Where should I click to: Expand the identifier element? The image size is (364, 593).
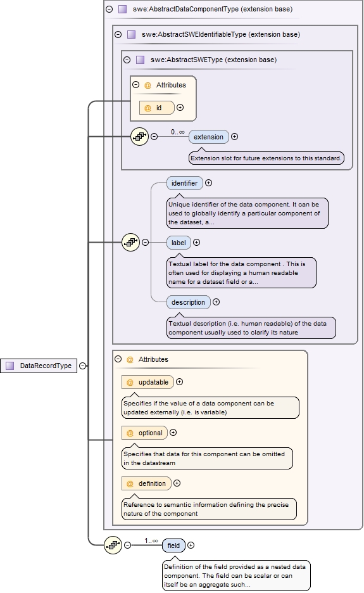208,182
